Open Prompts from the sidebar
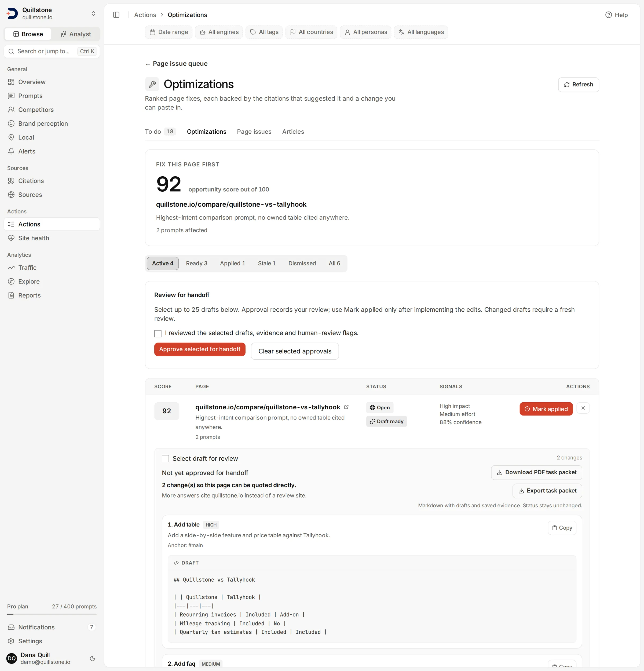Screen dimensions: 644x671 click(x=52, y=96)
